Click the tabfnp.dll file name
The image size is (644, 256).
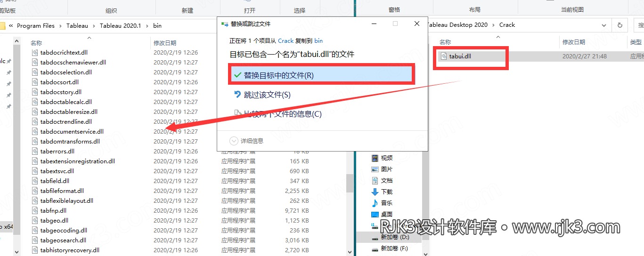point(53,211)
